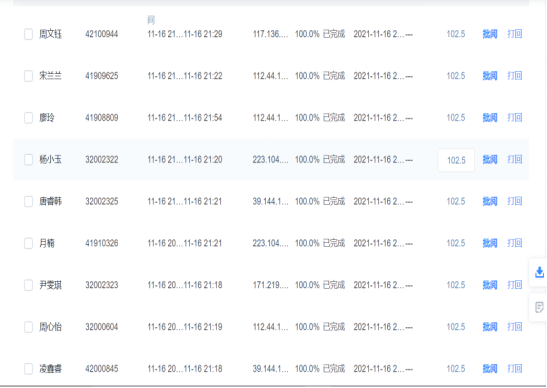The width and height of the screenshot is (547, 388).
Task: Mark the checkbox beside 唐睿韩
Action: pyautogui.click(x=28, y=201)
